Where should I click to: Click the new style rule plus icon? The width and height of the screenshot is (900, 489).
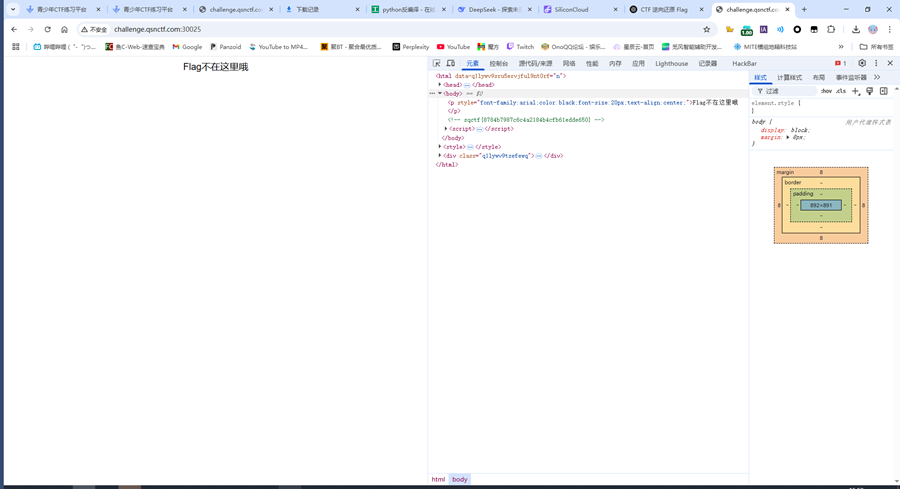point(855,91)
